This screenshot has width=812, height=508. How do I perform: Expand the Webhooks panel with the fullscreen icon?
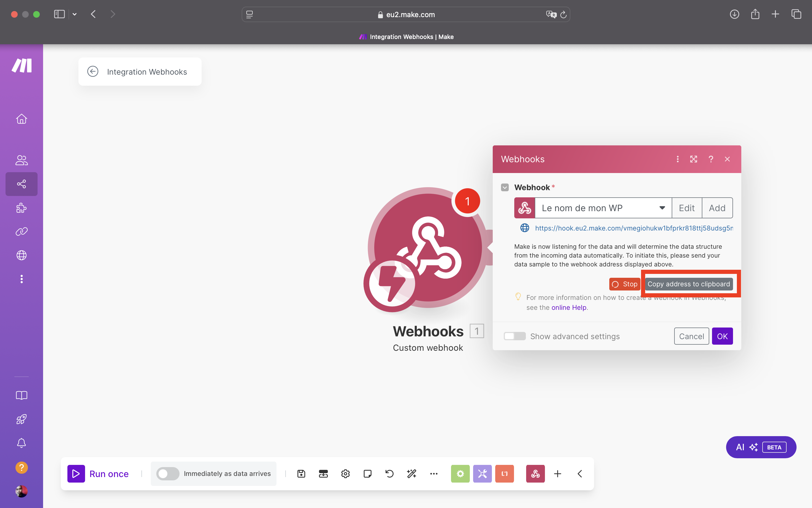[694, 159]
